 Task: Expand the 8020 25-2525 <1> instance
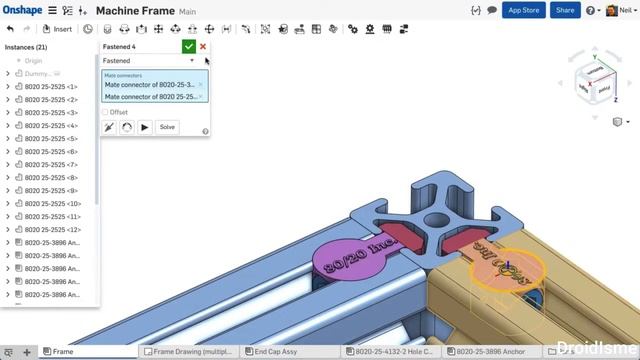click(x=8, y=87)
